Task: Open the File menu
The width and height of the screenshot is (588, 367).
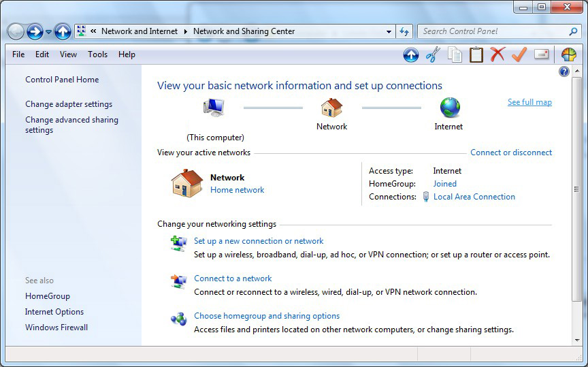Action: 18,54
